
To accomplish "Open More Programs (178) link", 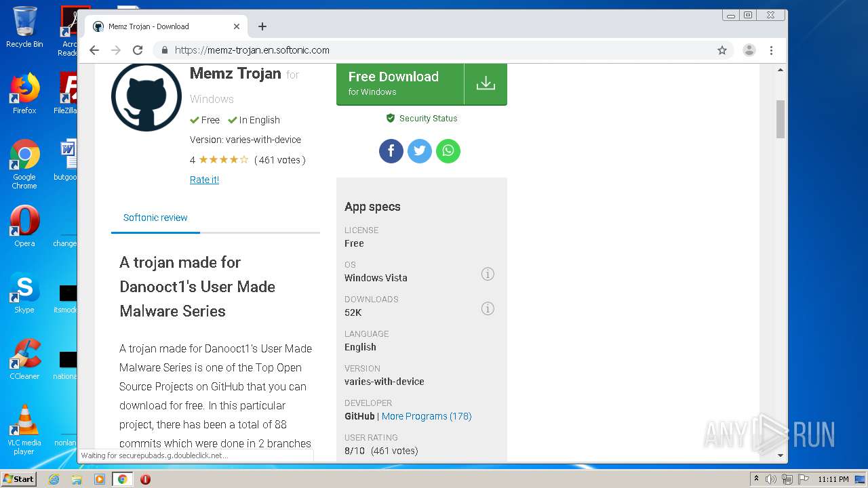I will click(x=427, y=416).
